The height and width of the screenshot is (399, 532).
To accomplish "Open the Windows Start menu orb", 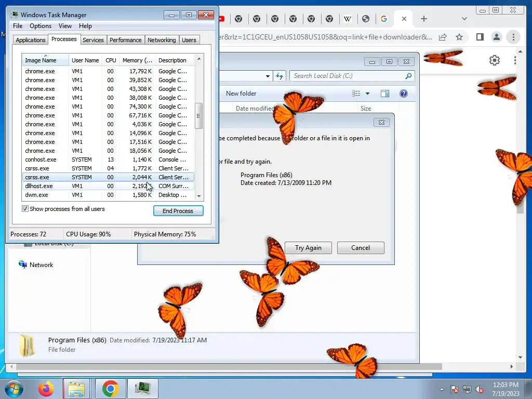I will 14,389.
